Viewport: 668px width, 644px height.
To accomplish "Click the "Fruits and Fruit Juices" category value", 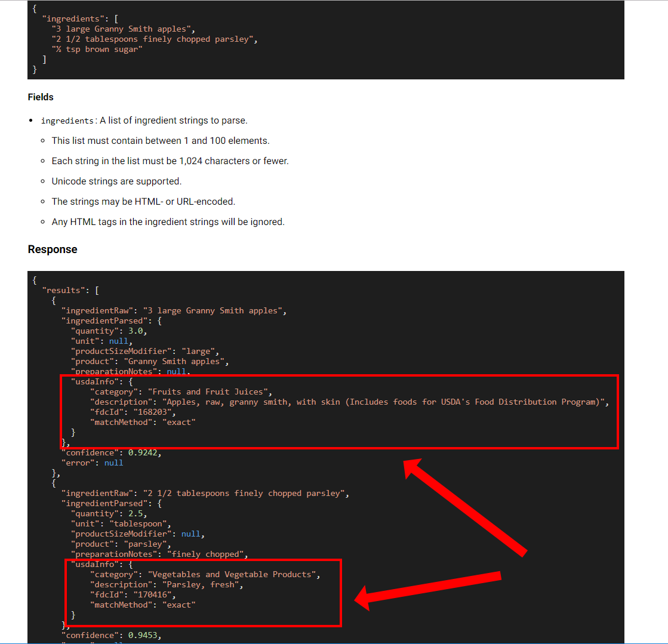I will [208, 392].
